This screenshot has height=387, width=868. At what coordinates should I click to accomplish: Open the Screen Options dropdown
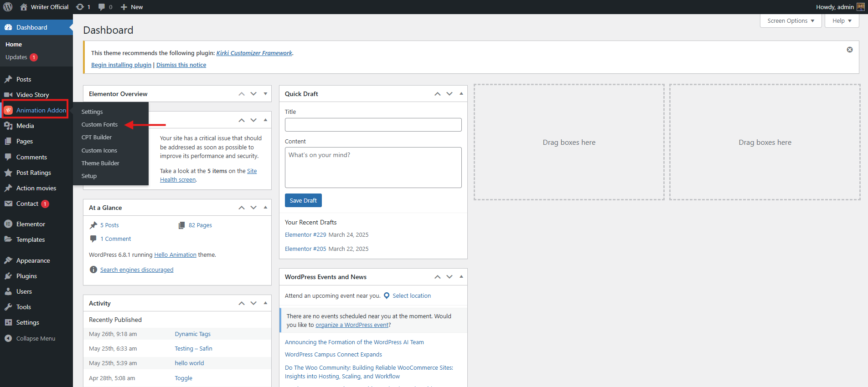point(790,21)
